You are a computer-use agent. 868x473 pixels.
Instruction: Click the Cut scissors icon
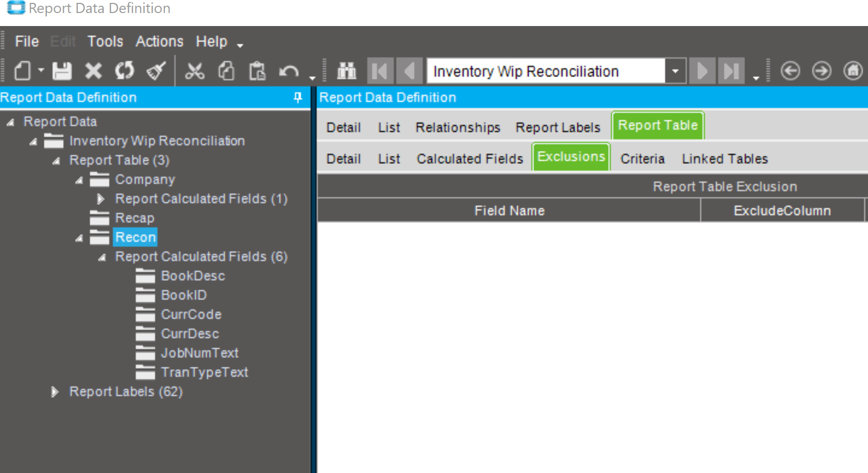pyautogui.click(x=194, y=71)
